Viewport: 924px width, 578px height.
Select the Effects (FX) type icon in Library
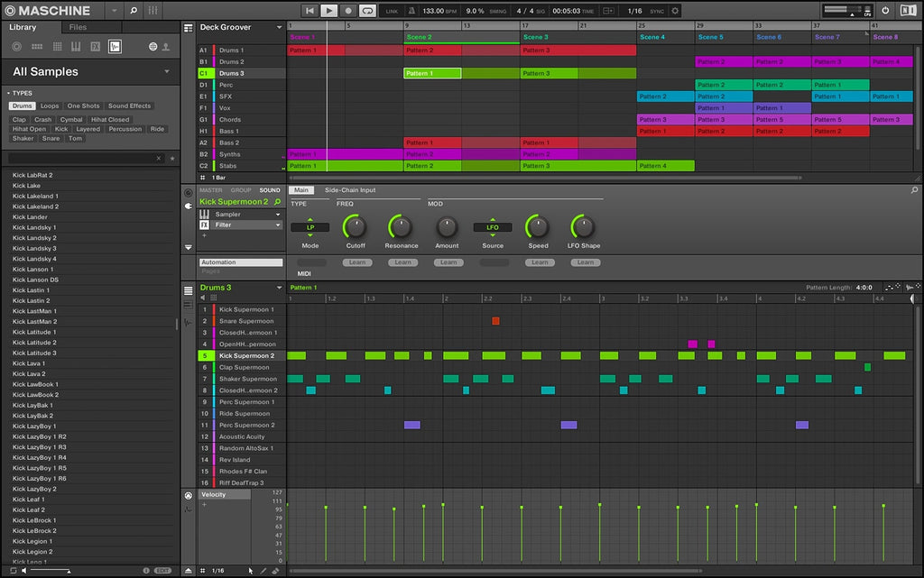point(96,46)
